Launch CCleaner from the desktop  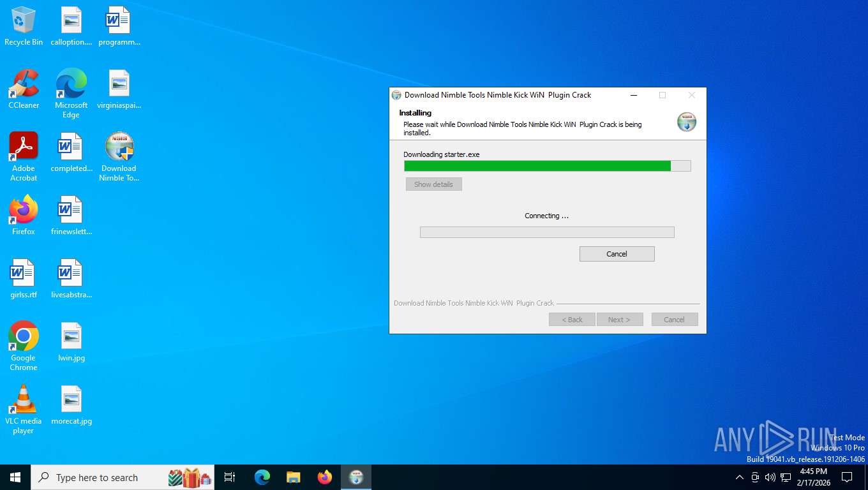click(x=24, y=90)
